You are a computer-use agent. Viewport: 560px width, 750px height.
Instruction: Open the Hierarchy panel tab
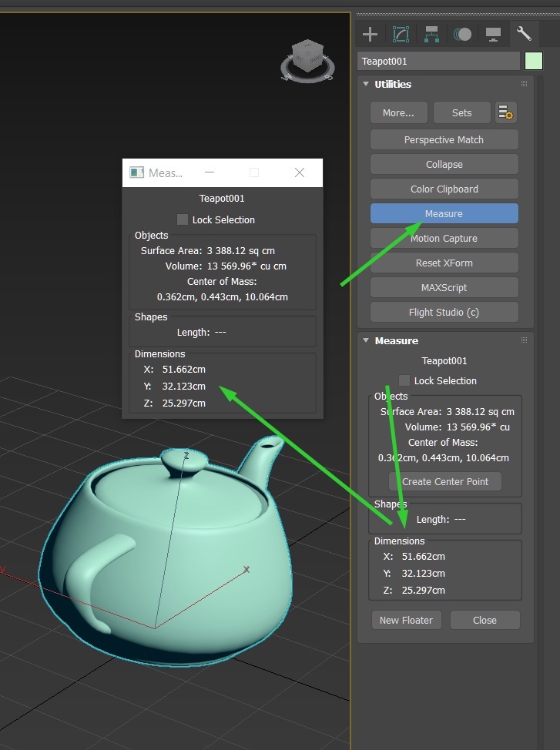pos(431,34)
